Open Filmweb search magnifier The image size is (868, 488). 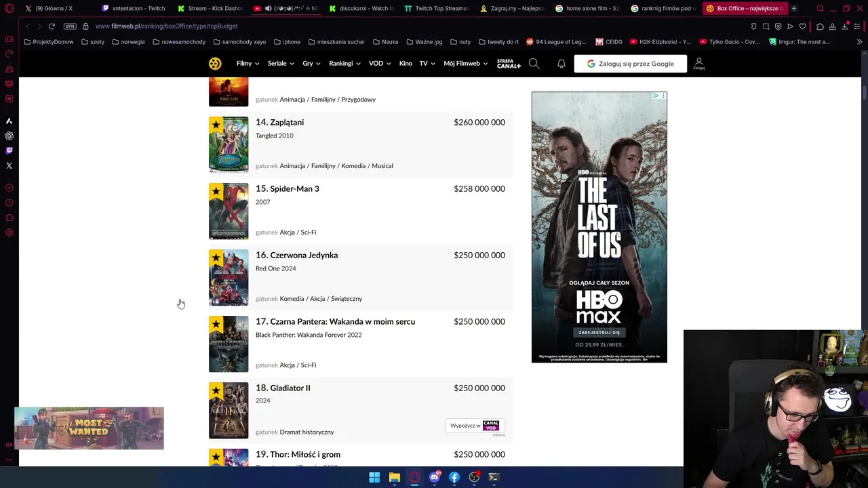[x=534, y=64]
